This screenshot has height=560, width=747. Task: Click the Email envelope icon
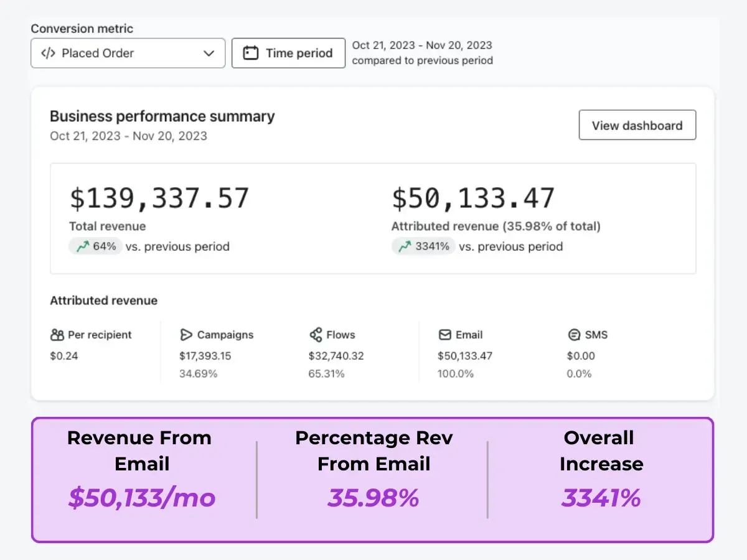pyautogui.click(x=444, y=335)
